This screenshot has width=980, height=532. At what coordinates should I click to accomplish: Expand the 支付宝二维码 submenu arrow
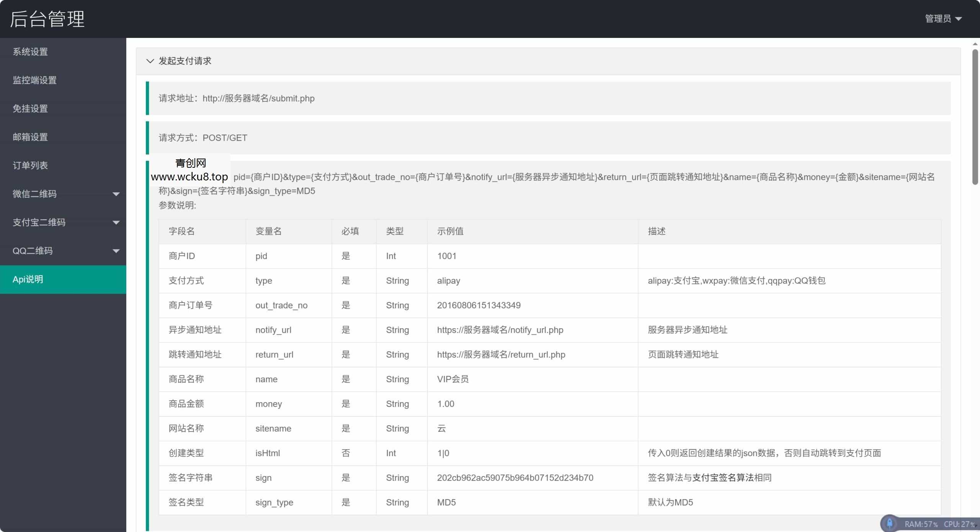point(116,223)
